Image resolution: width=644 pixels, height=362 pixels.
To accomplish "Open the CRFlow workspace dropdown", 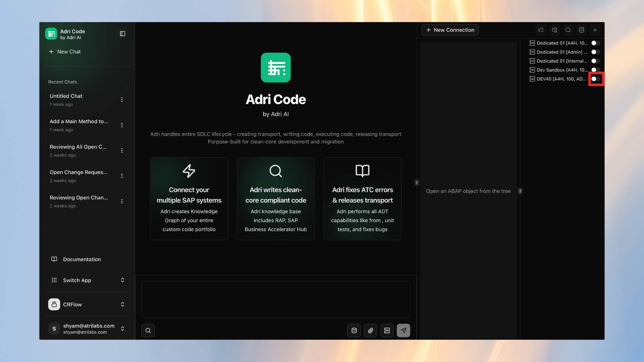I will pos(87,304).
